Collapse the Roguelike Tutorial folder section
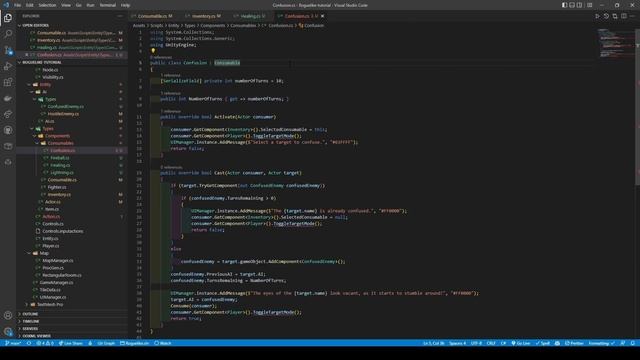640x360 pixels. point(42,62)
